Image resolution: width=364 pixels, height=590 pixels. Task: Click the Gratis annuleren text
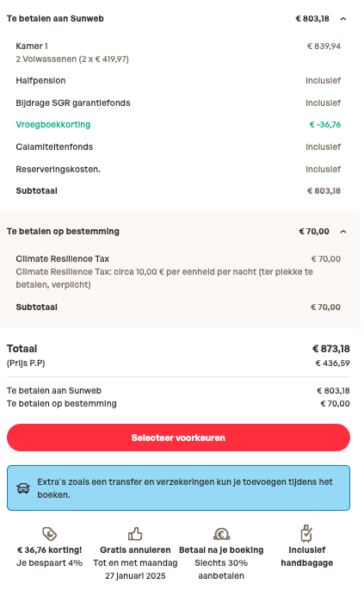click(x=135, y=550)
